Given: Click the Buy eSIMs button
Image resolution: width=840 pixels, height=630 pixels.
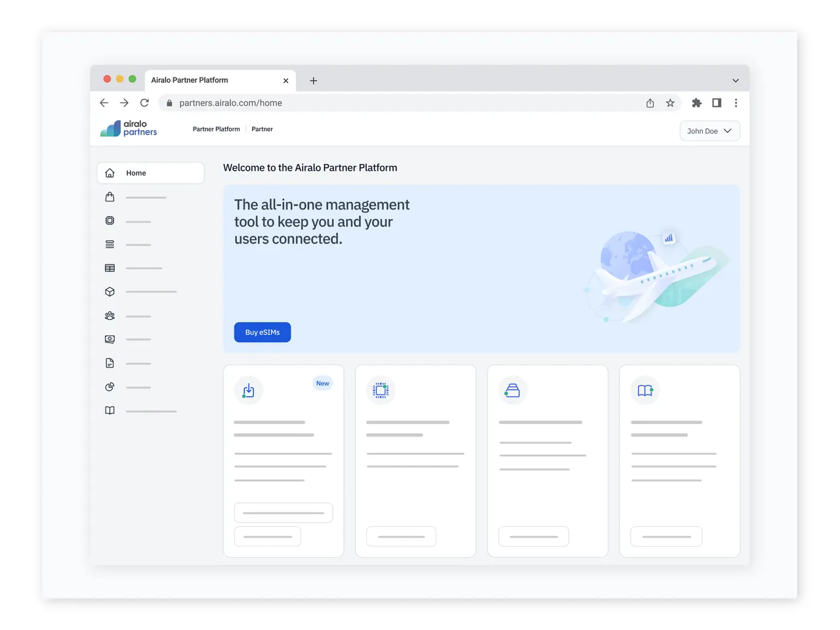Looking at the screenshot, I should [x=262, y=332].
